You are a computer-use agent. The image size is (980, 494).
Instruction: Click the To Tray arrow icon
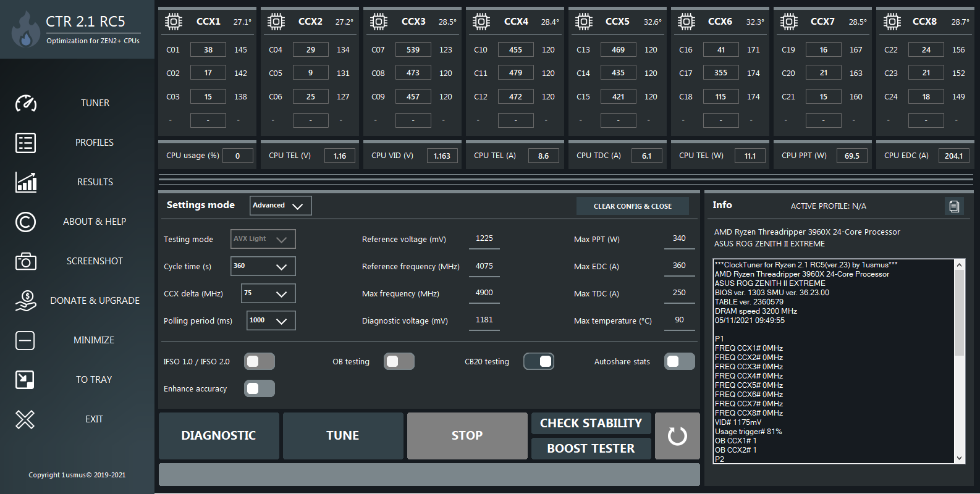click(25, 380)
